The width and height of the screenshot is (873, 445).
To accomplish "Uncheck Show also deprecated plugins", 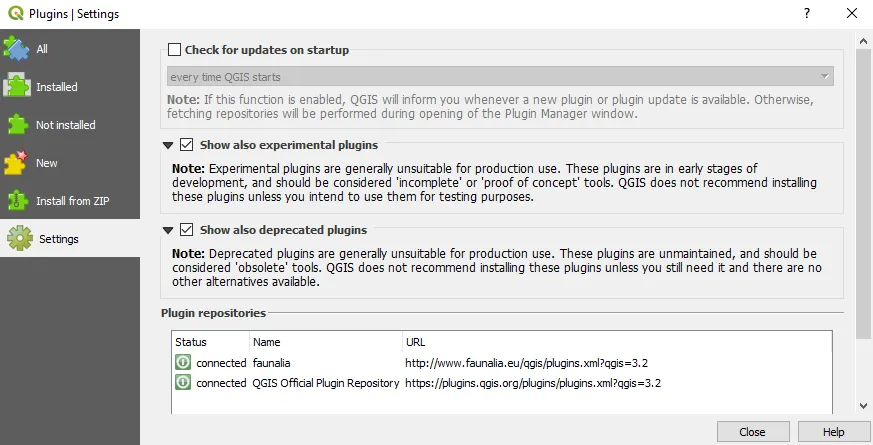I will coord(187,230).
